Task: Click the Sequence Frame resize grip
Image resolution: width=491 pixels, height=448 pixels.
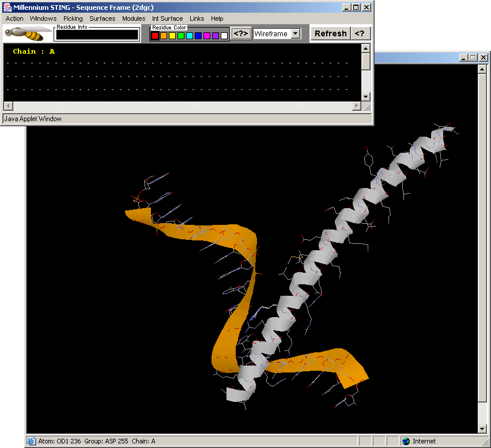Action: 367,107
